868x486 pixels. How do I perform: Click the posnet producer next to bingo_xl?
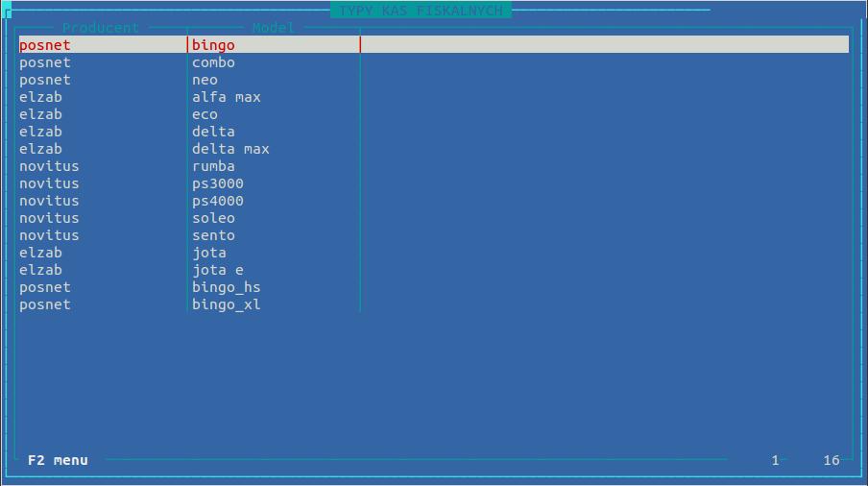pyautogui.click(x=45, y=304)
